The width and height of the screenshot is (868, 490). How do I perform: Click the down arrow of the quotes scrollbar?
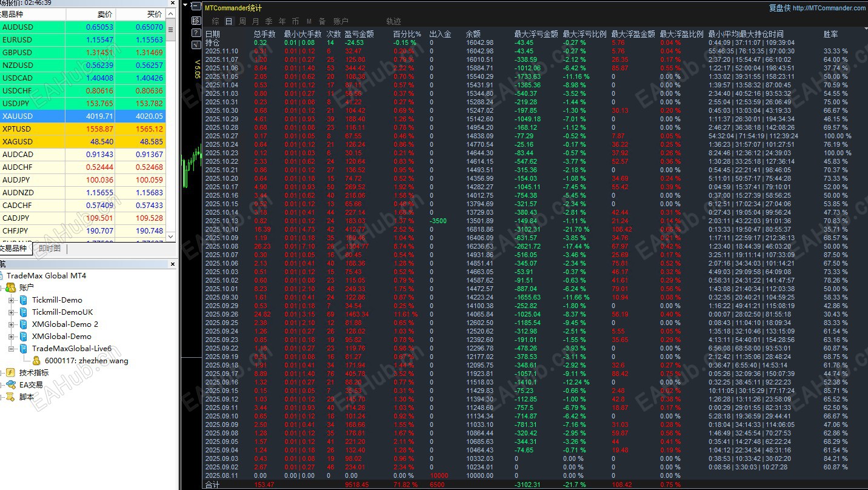(x=170, y=237)
